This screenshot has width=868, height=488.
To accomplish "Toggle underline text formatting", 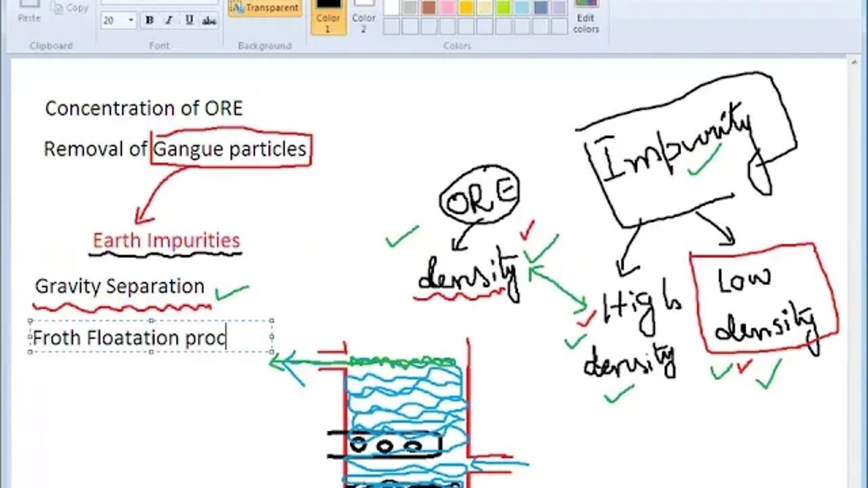I will coord(189,20).
